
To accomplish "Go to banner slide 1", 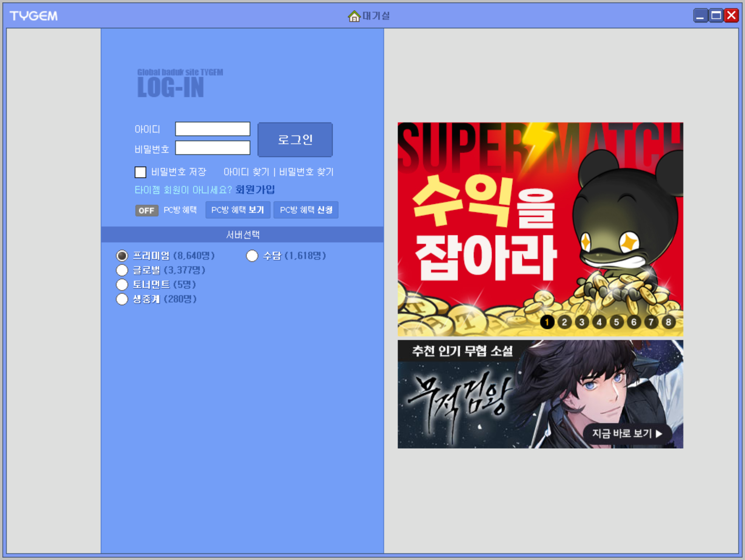I will pos(547,322).
